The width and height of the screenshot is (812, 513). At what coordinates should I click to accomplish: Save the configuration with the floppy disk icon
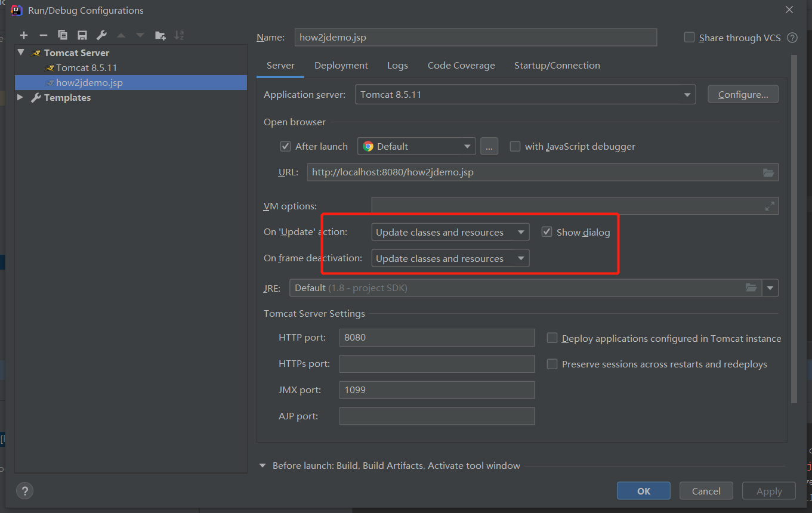[x=82, y=35]
